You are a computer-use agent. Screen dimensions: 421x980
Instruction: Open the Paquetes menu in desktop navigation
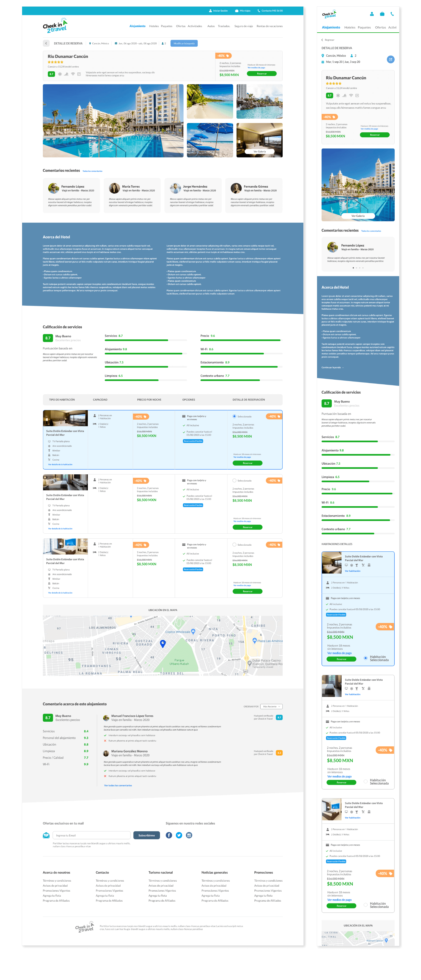click(x=166, y=26)
